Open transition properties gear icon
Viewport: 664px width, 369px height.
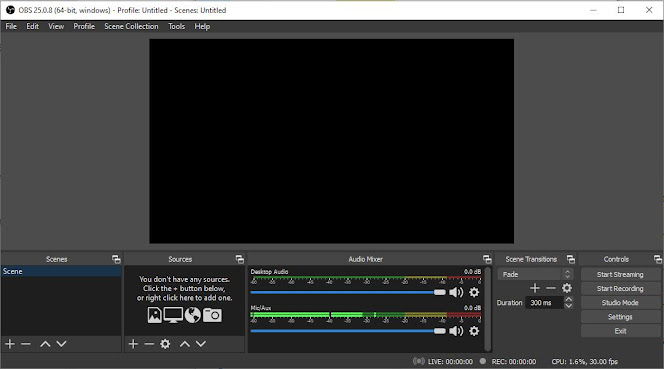(567, 288)
